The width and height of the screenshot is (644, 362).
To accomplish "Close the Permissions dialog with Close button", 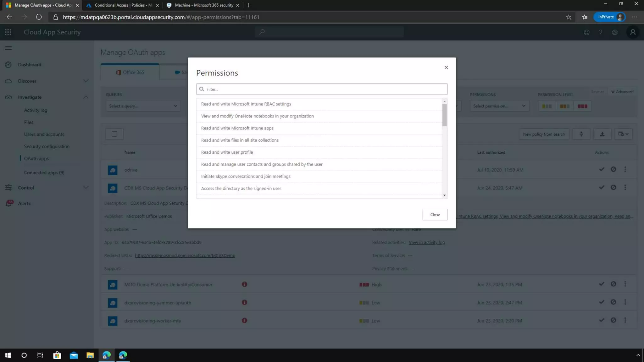I will pos(435,215).
